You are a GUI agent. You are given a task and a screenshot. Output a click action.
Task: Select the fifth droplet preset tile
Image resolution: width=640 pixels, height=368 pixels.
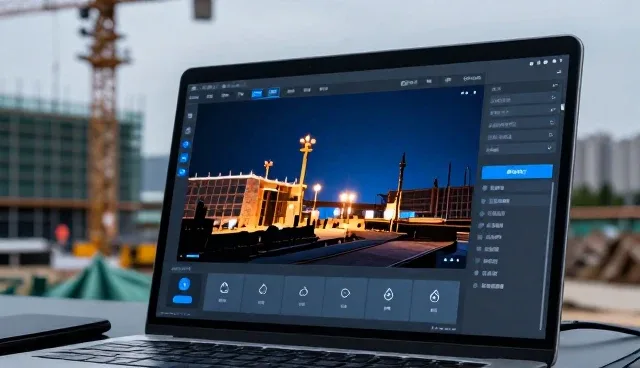(x=389, y=299)
